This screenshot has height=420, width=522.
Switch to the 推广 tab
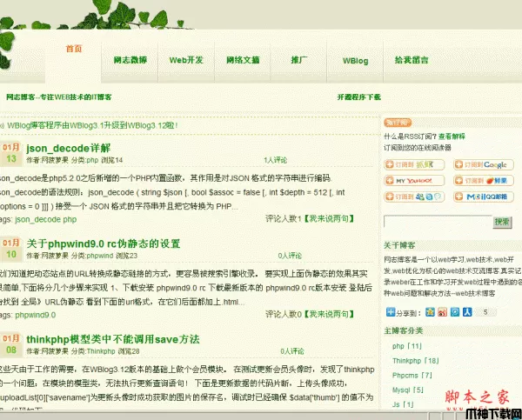(x=299, y=60)
